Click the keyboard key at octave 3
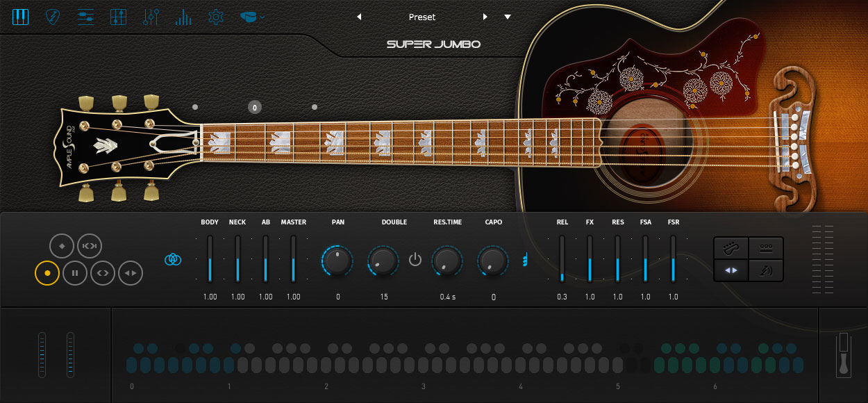This screenshot has height=403, width=868. point(423,365)
